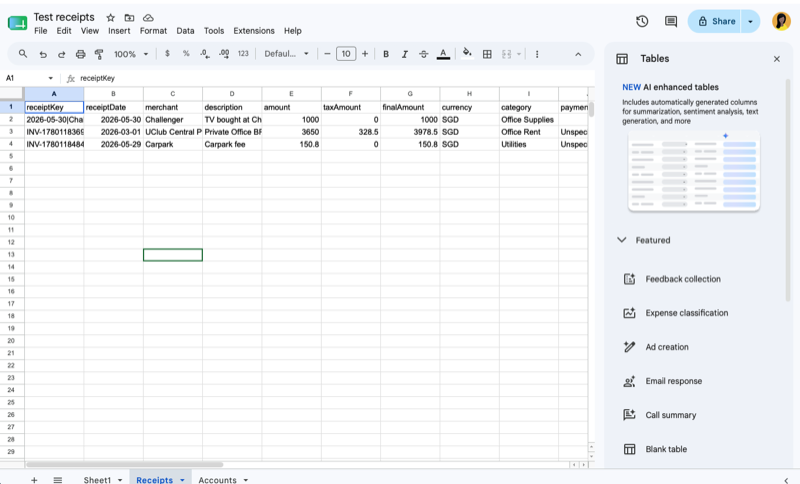Open the font family dropdown
The height and width of the screenshot is (484, 800).
286,54
